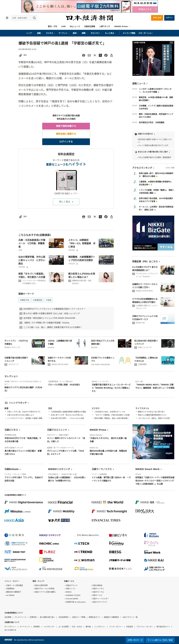
Task: Share on X from the row under the dateline
Action: (x=100, y=55)
